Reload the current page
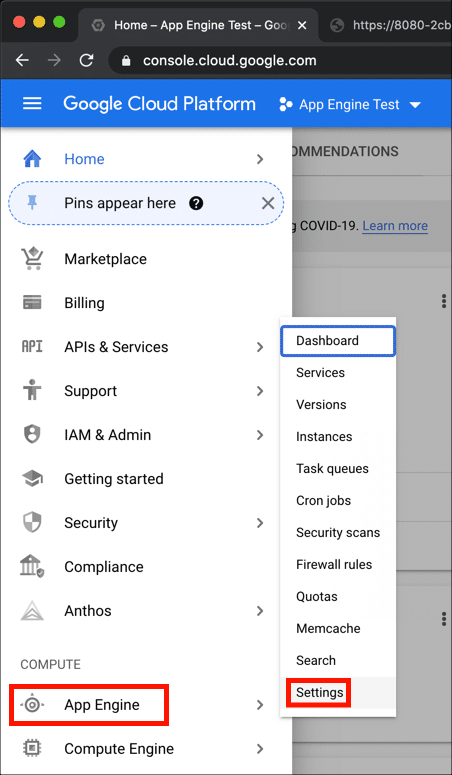The width and height of the screenshot is (452, 775). [87, 60]
